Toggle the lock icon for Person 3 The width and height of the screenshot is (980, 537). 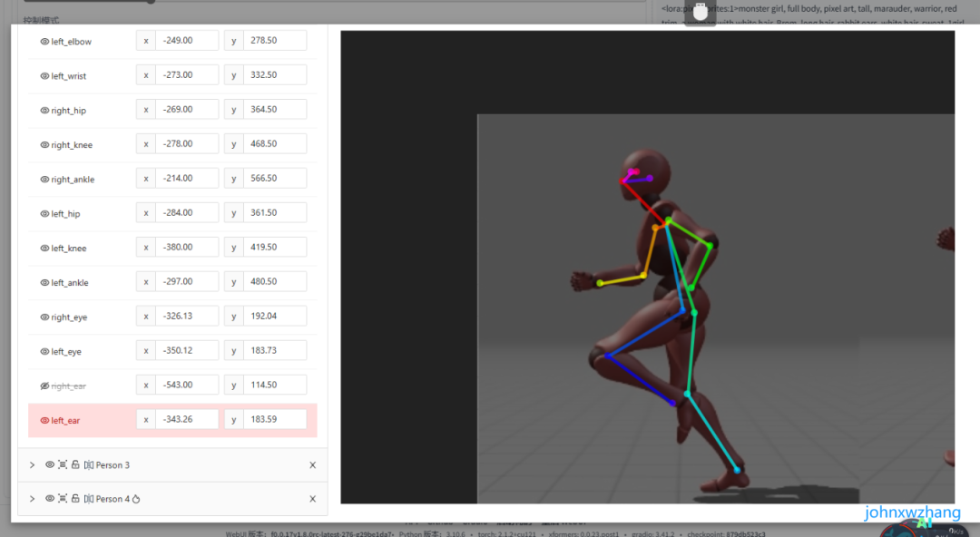coord(75,464)
